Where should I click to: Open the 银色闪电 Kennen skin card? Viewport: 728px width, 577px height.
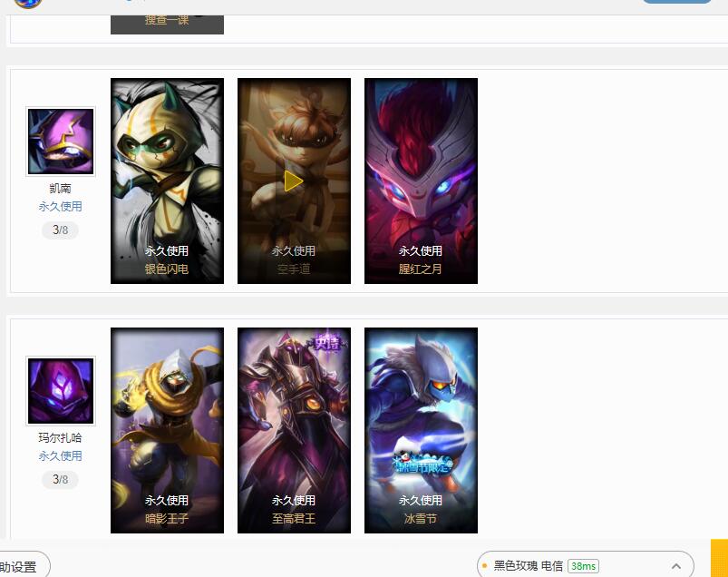167,181
